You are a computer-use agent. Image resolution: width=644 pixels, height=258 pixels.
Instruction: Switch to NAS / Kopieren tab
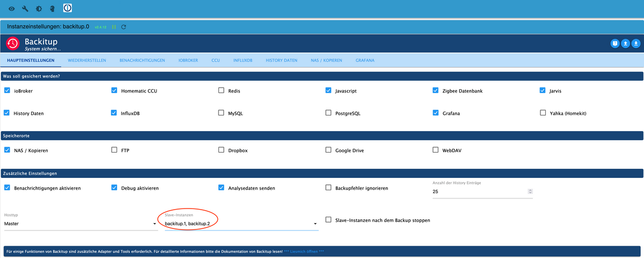click(326, 60)
